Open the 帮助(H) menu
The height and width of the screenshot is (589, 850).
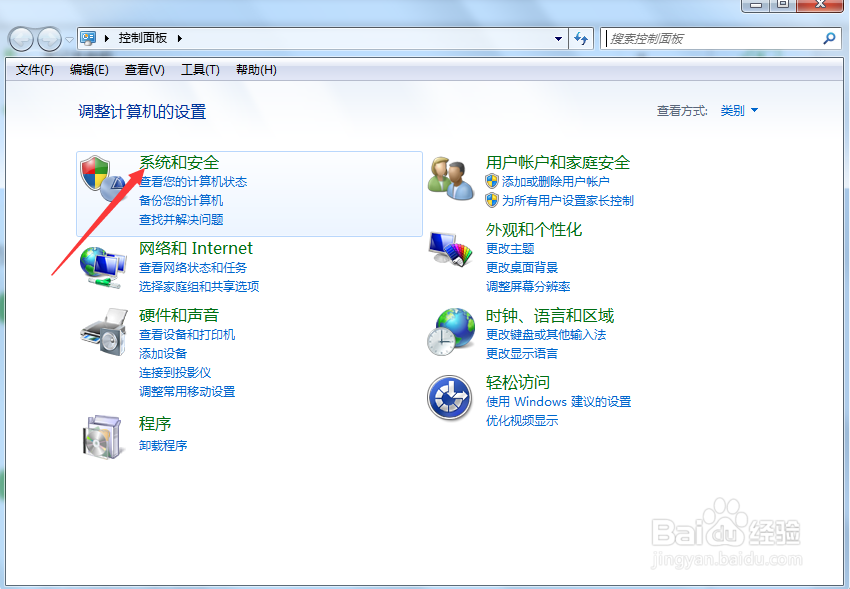[x=256, y=70]
